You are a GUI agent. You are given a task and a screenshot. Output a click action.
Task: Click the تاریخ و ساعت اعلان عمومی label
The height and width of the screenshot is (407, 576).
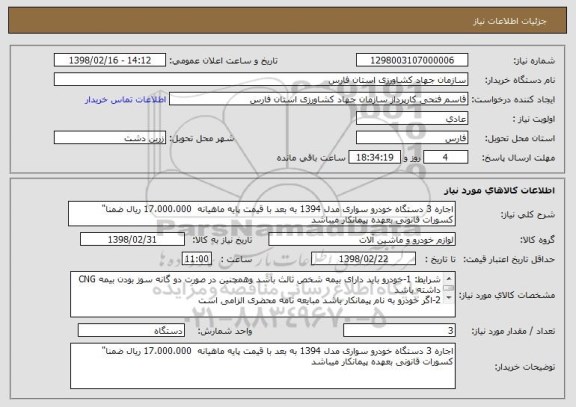223,61
